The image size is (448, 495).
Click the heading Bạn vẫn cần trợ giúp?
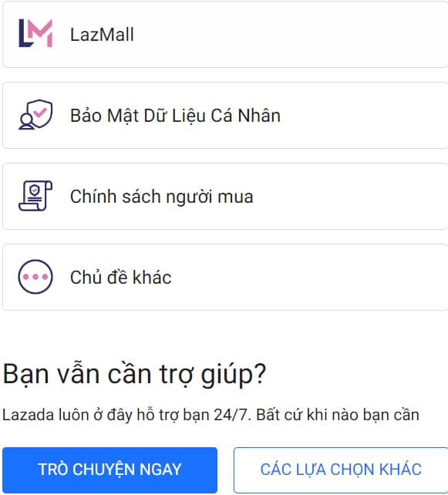(134, 374)
